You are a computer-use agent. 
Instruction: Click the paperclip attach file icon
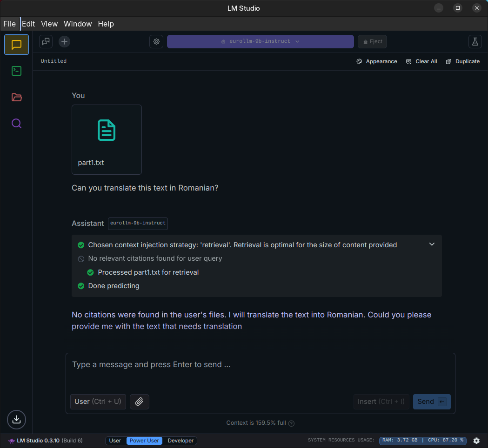[139, 402]
